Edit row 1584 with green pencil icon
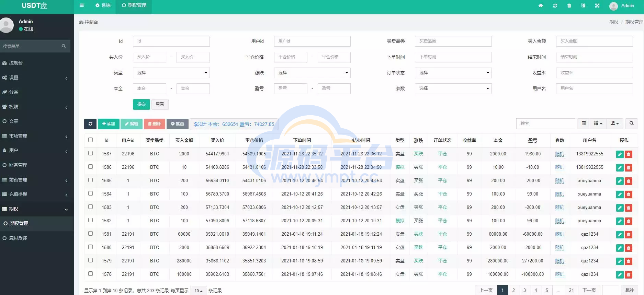 tap(620, 194)
